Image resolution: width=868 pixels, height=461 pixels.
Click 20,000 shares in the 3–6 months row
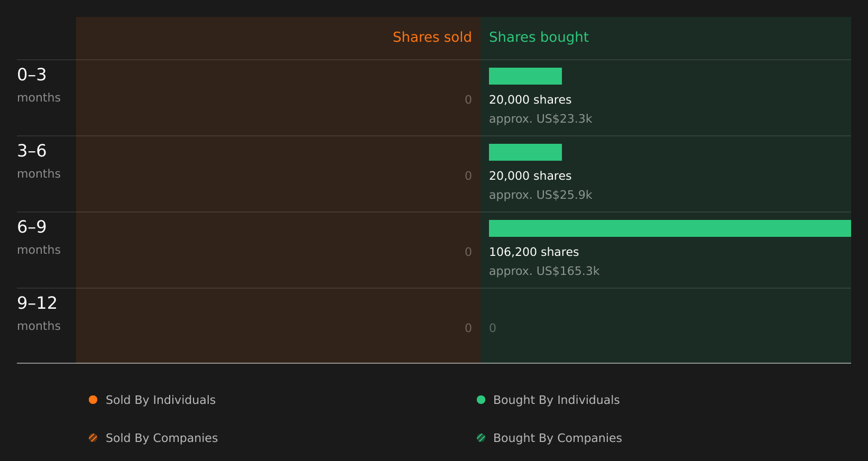tap(530, 176)
